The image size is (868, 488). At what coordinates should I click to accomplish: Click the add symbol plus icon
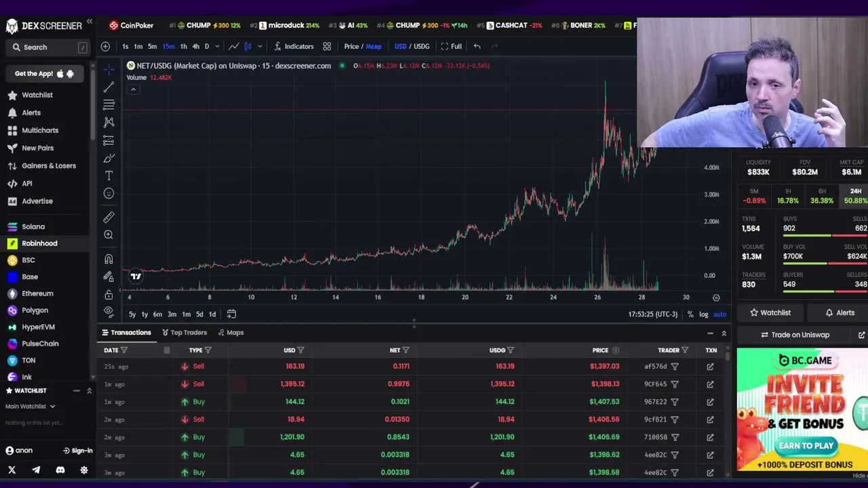(105, 46)
